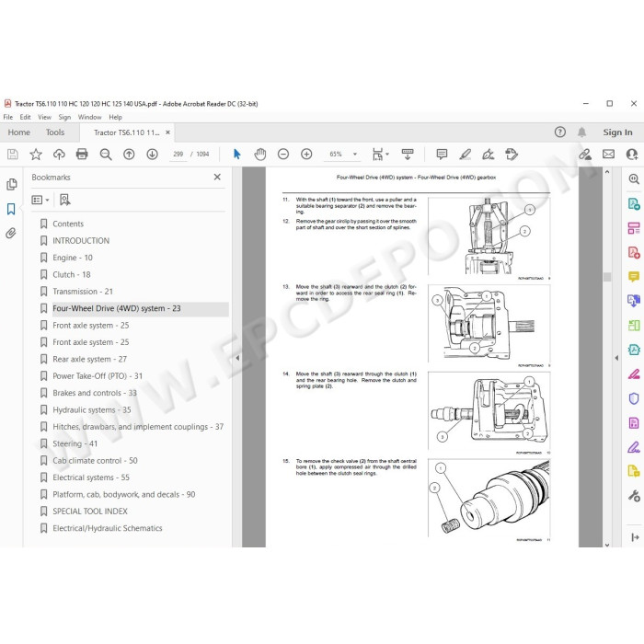The width and height of the screenshot is (644, 644).
Task: Open More Tools wrench icon in right pane
Action: click(633, 496)
